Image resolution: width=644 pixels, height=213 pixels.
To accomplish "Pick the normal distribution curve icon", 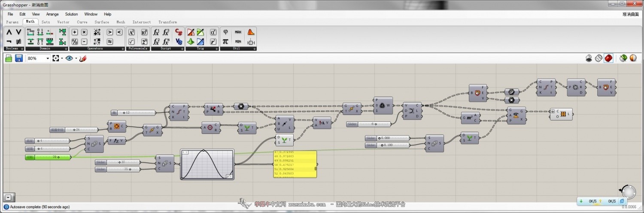I will coord(251,32).
